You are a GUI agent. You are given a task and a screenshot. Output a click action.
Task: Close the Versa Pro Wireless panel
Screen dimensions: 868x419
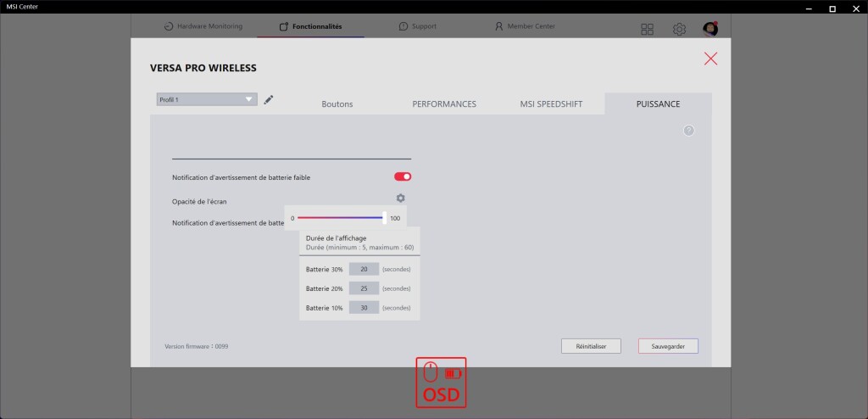coord(710,59)
